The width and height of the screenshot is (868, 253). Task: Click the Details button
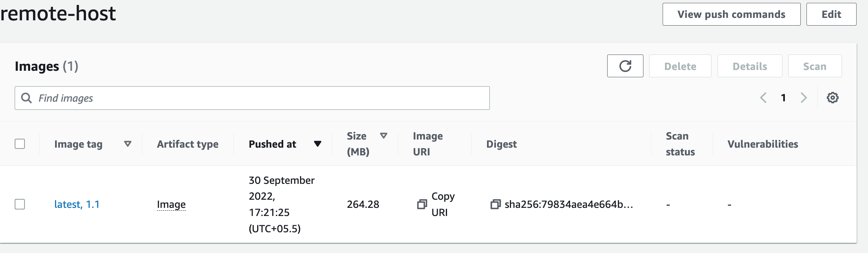(749, 65)
